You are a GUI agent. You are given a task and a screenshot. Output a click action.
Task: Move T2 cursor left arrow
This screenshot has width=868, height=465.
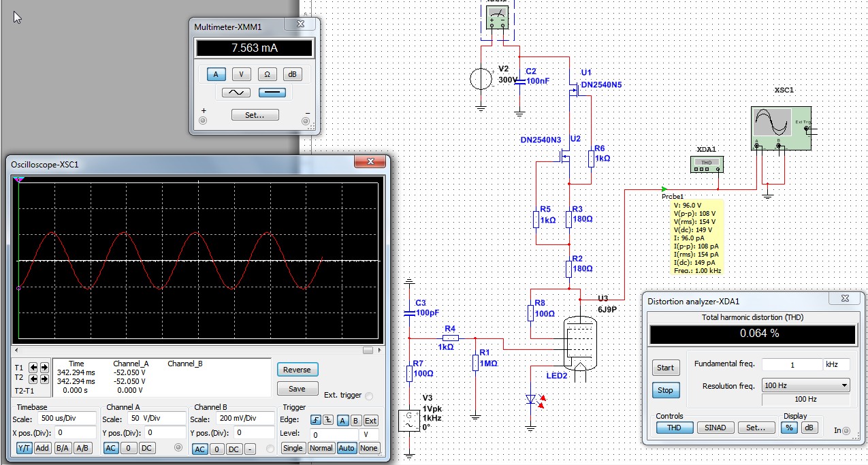point(32,378)
